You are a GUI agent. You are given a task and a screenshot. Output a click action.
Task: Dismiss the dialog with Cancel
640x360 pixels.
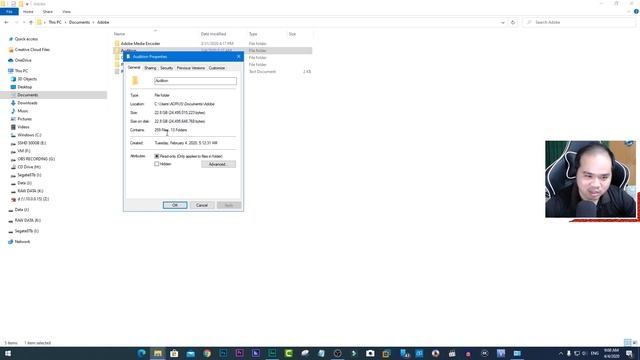coord(202,205)
